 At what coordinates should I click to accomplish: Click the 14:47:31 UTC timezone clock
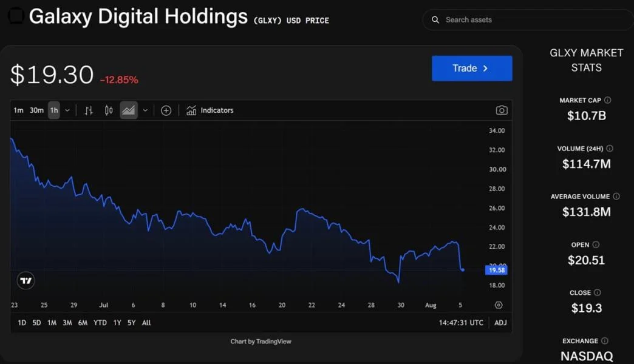(461, 323)
